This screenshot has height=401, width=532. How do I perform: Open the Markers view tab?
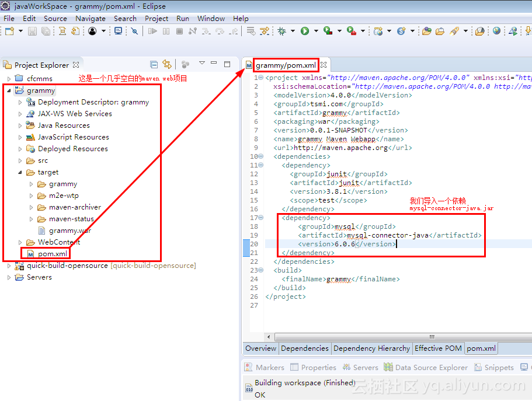click(265, 367)
